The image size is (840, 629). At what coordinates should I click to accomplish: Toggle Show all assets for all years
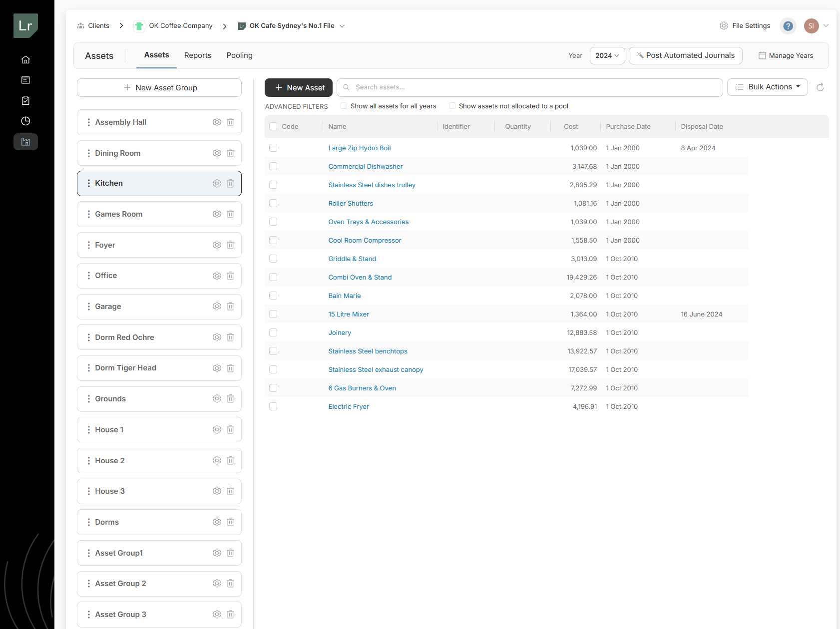(344, 106)
